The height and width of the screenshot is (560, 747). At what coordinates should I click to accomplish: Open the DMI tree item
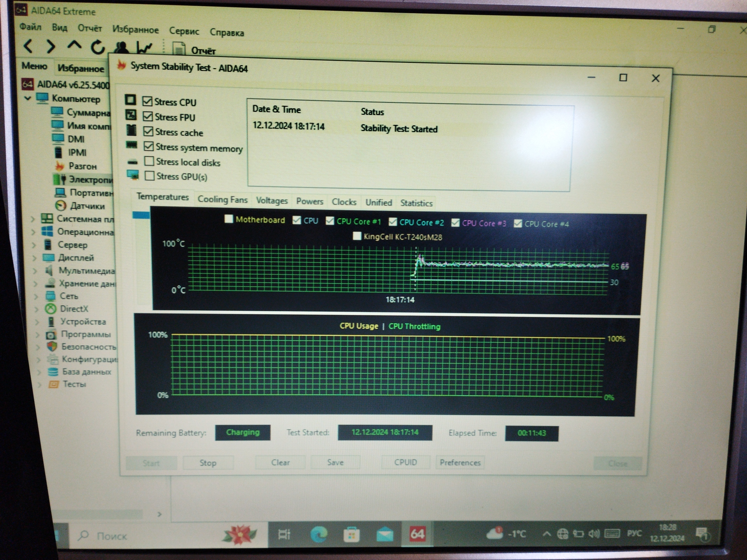click(x=76, y=139)
